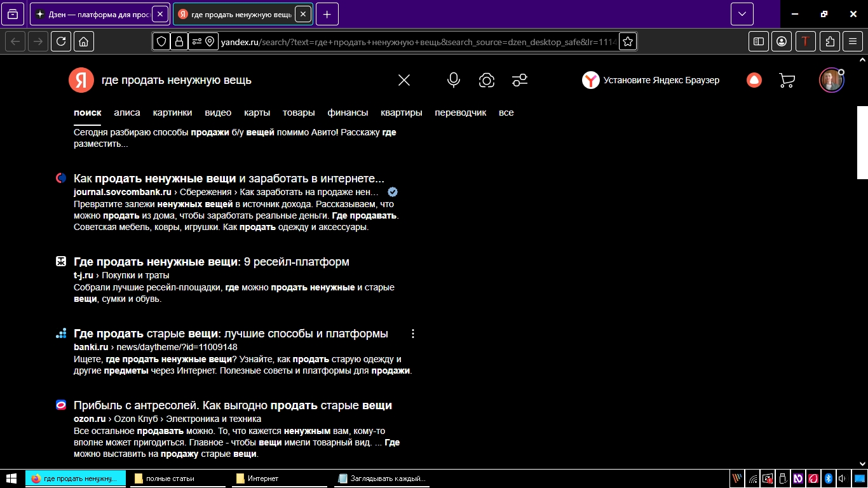The width and height of the screenshot is (868, 488).
Task: Switch to the картинки search tab
Action: pos(172,112)
